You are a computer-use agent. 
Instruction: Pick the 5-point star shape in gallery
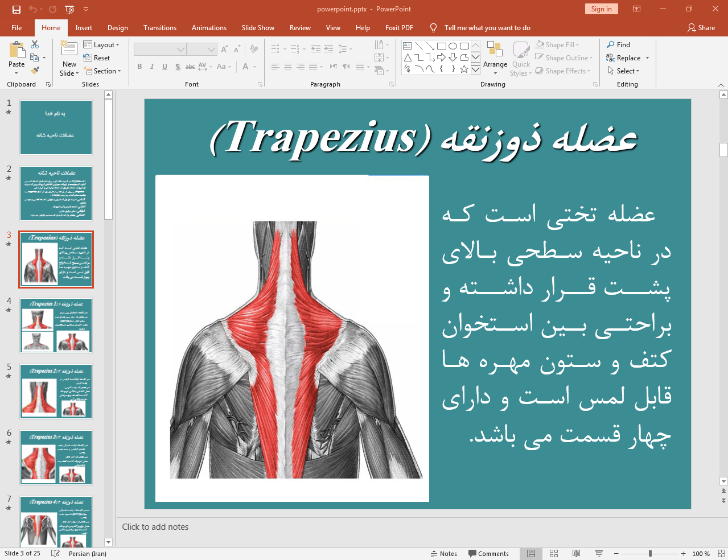pyautogui.click(x=464, y=69)
